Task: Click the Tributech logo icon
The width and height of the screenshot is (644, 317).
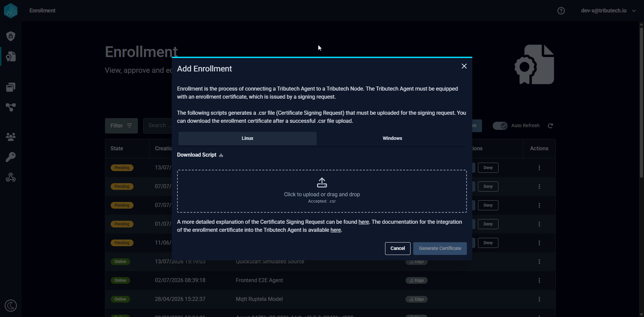Action: (x=11, y=10)
